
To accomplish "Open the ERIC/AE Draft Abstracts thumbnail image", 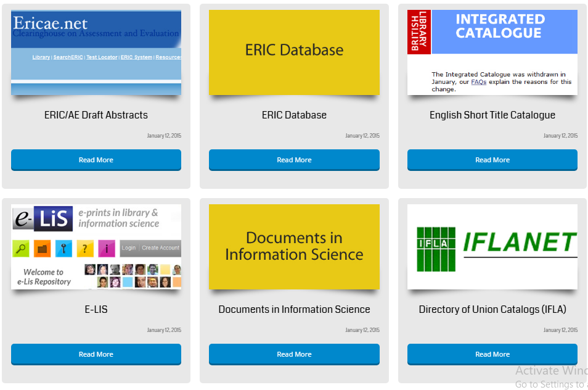I will tap(96, 52).
